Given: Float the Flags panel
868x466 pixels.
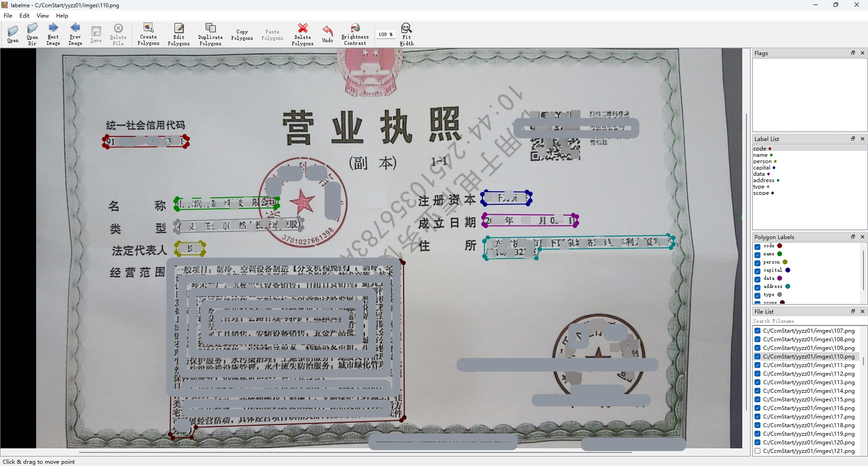Looking at the screenshot, I should coord(853,53).
